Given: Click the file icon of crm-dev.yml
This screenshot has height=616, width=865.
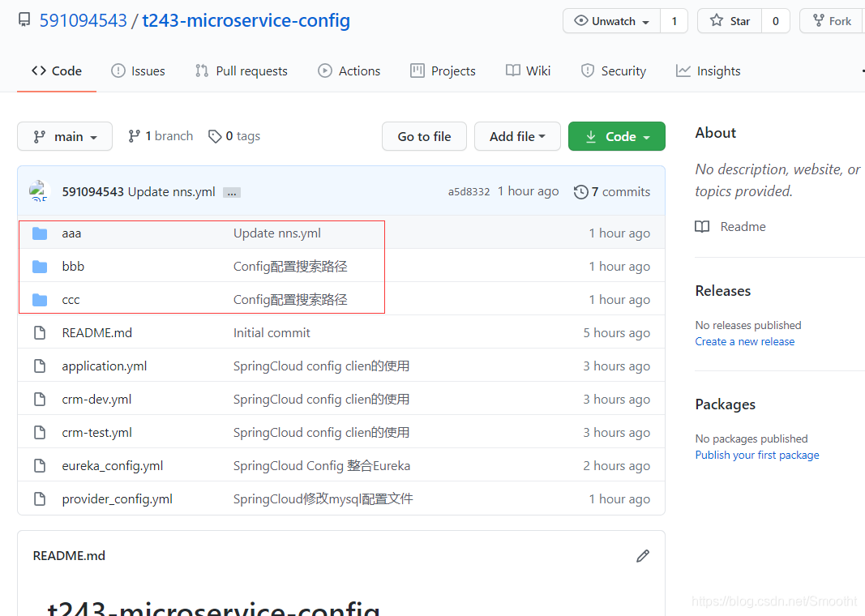Looking at the screenshot, I should coord(40,400).
